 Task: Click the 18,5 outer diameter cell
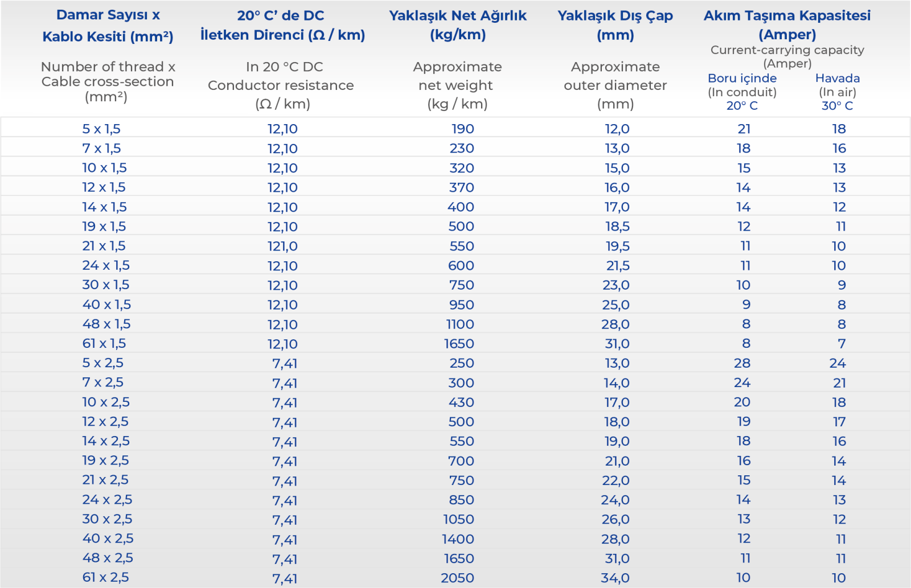tap(617, 227)
